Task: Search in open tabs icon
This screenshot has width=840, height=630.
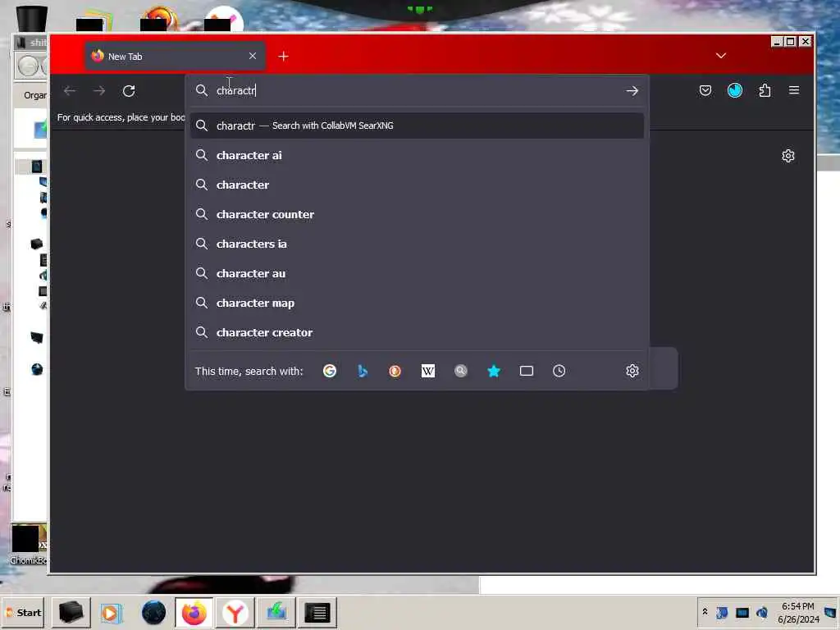Action: tap(527, 371)
